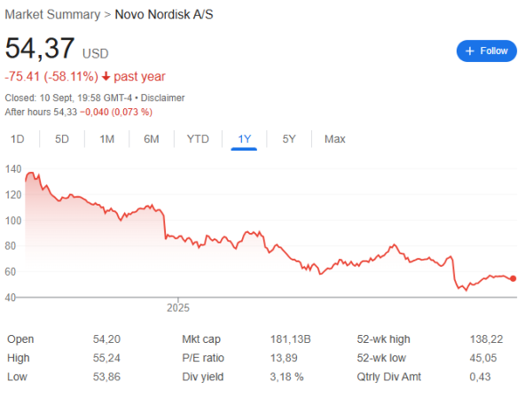532x397 pixels.
Task: Show the Max time range
Action: tap(335, 139)
